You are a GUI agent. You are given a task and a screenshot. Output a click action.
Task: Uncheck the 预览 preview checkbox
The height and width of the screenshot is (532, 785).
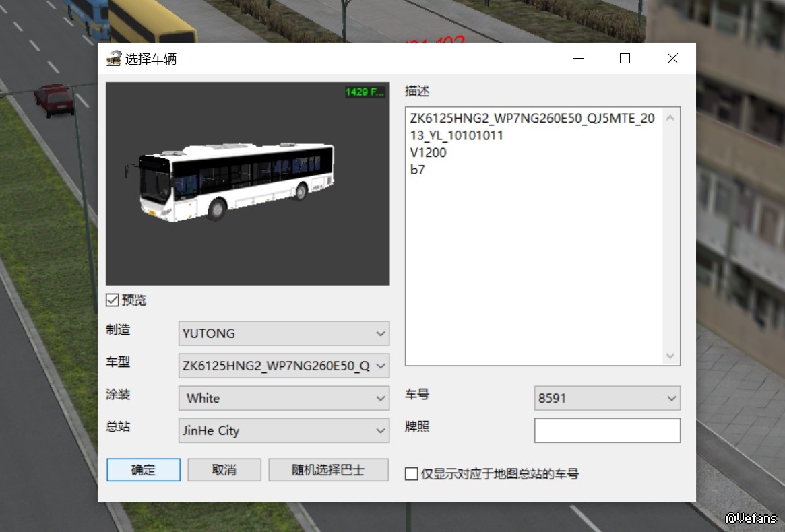[113, 300]
